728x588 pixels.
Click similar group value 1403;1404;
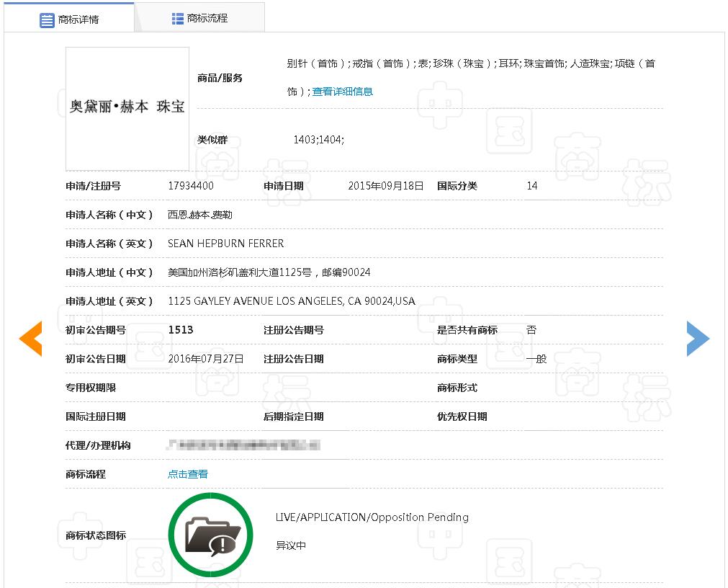coord(319,139)
